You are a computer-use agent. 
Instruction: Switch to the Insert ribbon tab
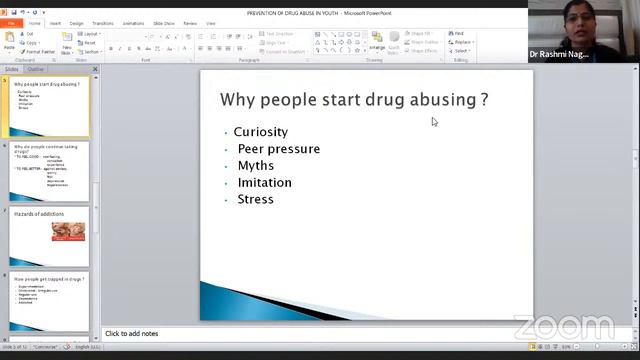(x=55, y=24)
